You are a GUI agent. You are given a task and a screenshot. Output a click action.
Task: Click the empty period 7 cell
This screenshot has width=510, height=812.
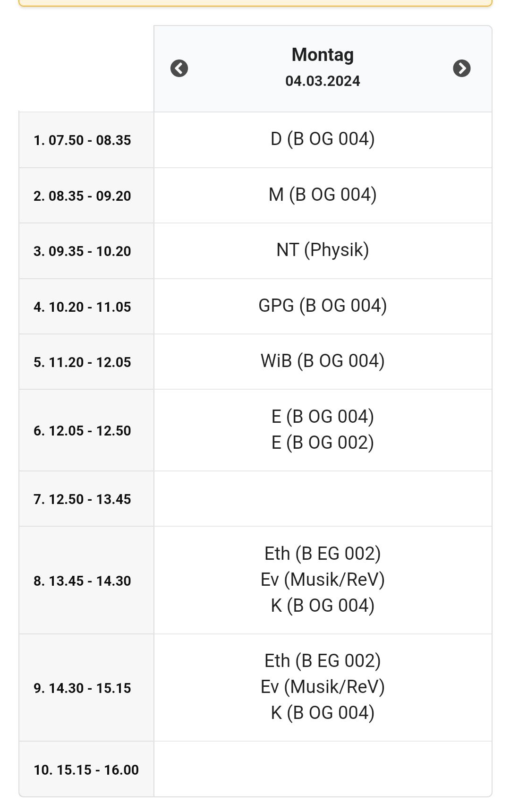pos(323,499)
